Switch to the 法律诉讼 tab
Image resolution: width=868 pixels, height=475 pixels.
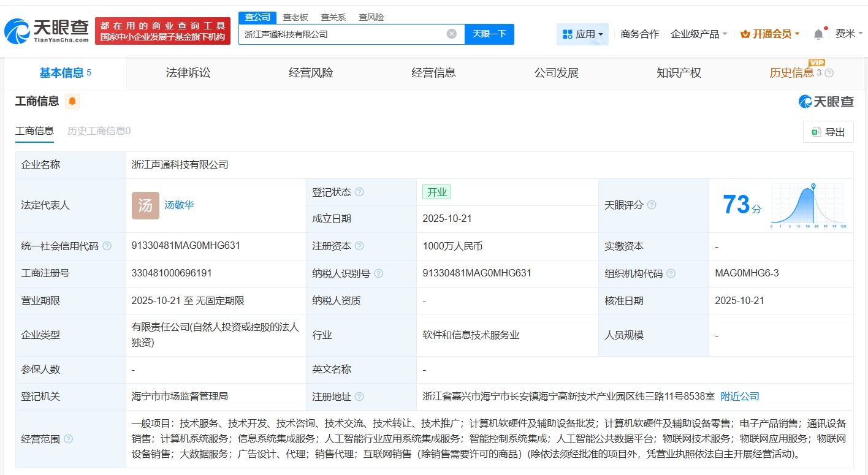[188, 73]
